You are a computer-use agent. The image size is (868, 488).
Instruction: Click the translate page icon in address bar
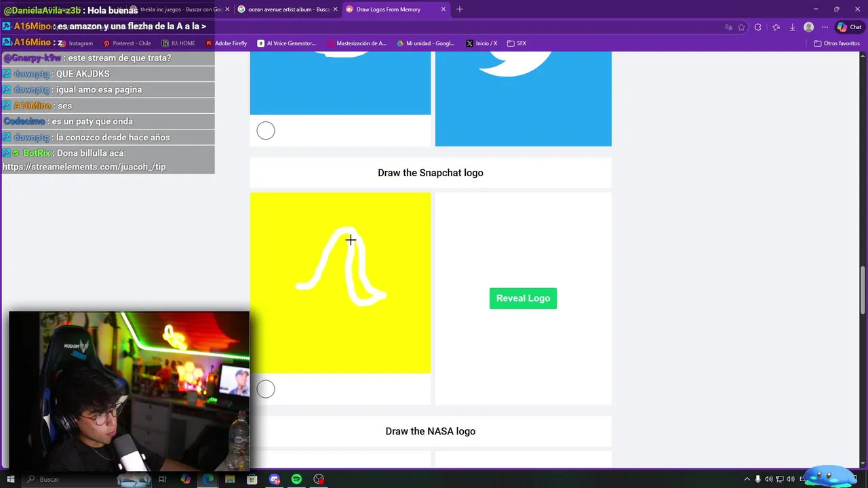pyautogui.click(x=728, y=27)
